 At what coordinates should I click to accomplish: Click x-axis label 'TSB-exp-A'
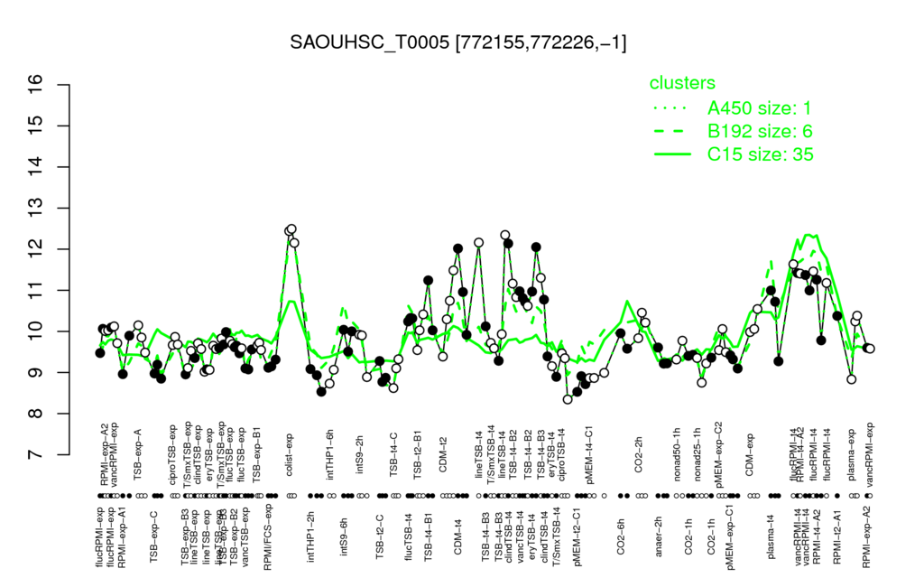(138, 453)
